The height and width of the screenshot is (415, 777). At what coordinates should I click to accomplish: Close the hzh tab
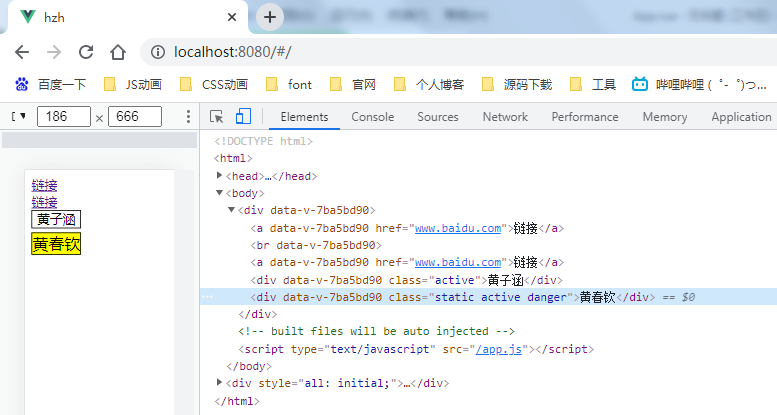(231, 17)
